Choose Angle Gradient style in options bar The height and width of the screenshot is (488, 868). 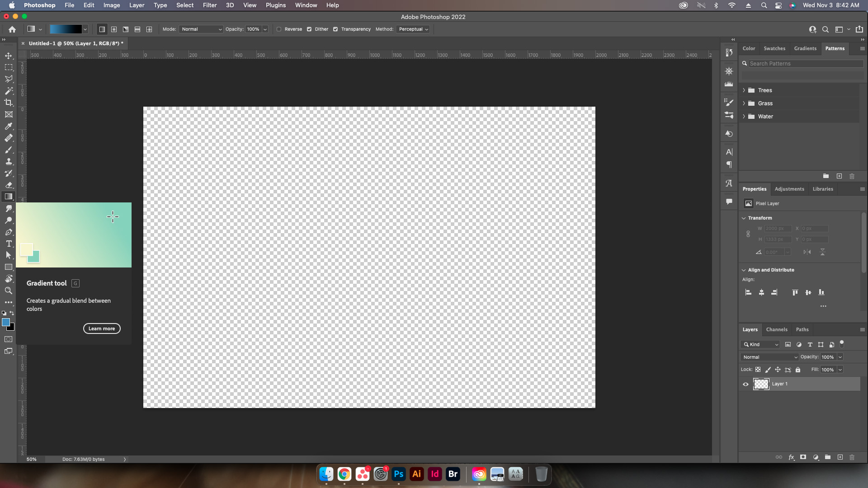tap(126, 29)
